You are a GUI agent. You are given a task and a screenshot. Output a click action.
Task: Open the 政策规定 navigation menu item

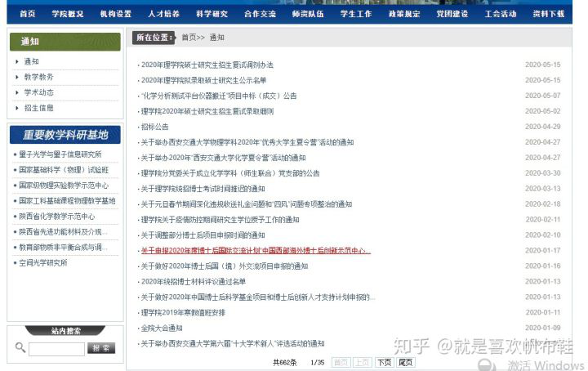pyautogui.click(x=404, y=14)
